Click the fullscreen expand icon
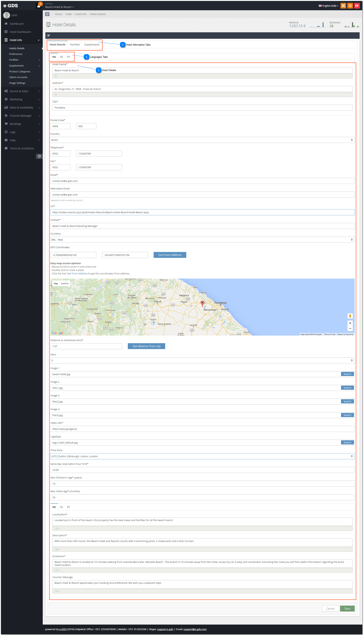The image size is (364, 636). 343,6
